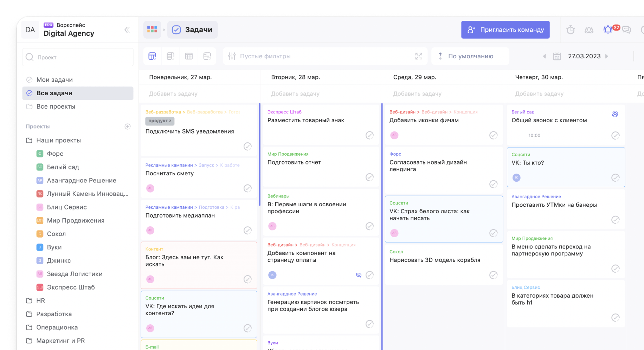
Task: Select Все задачи in sidebar
Action: click(78, 93)
